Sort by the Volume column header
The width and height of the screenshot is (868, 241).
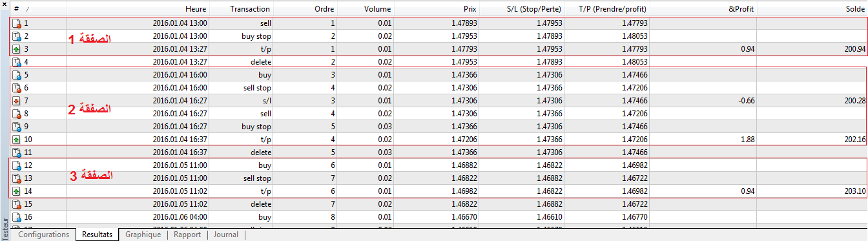click(364, 10)
